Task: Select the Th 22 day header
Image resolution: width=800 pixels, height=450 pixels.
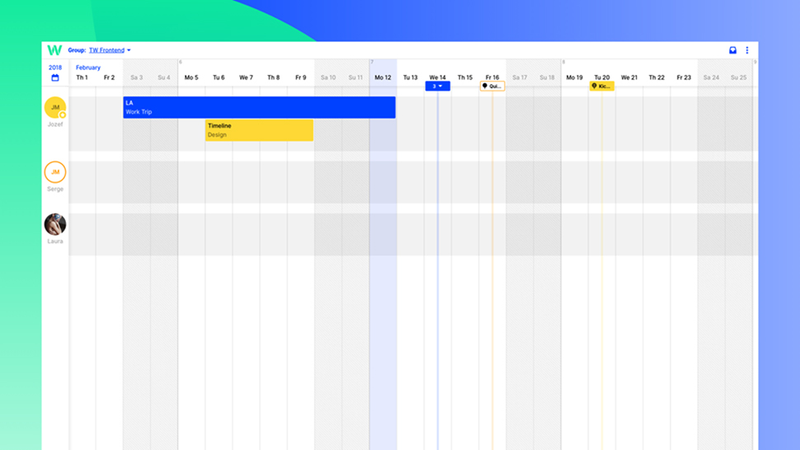Action: pos(657,78)
